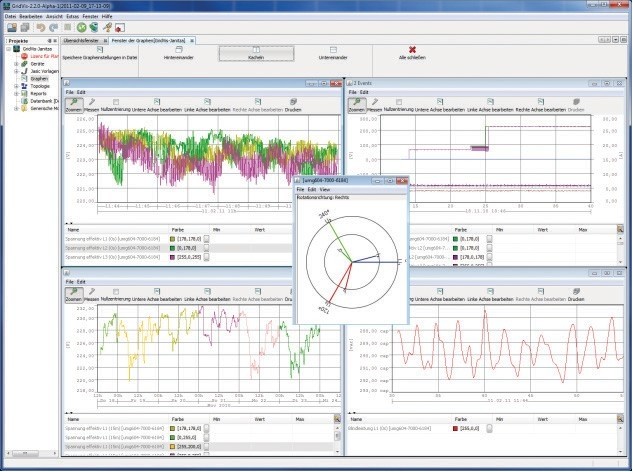Click Speichere Grapheinstellungen in Datei icon

[x=99, y=51]
